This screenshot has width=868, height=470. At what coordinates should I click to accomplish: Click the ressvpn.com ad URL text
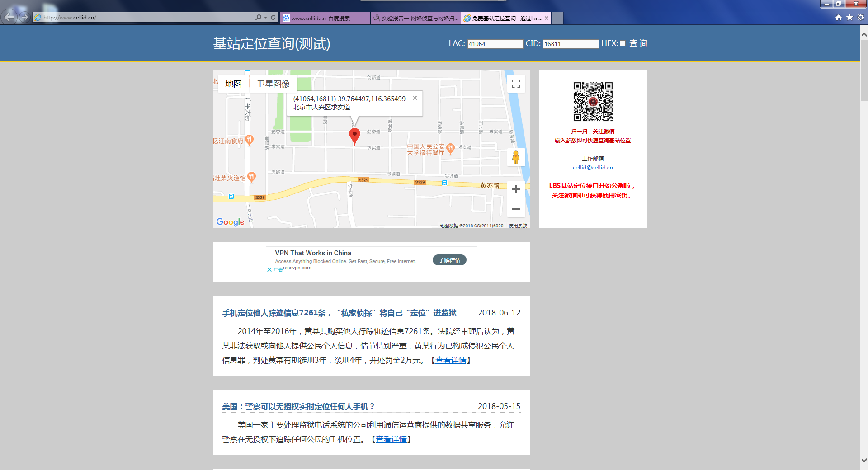297,268
